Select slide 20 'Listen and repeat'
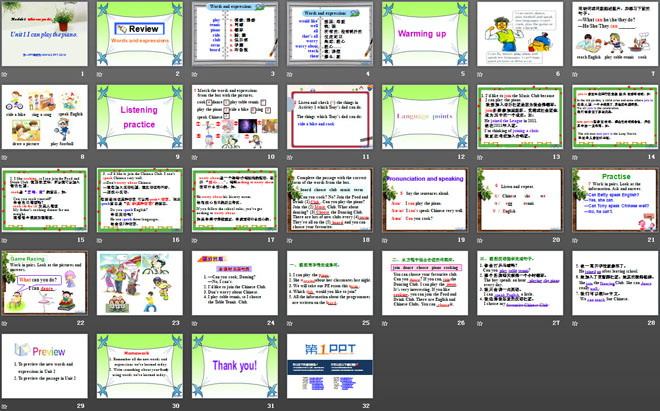The width and height of the screenshot is (660, 411). click(520, 200)
